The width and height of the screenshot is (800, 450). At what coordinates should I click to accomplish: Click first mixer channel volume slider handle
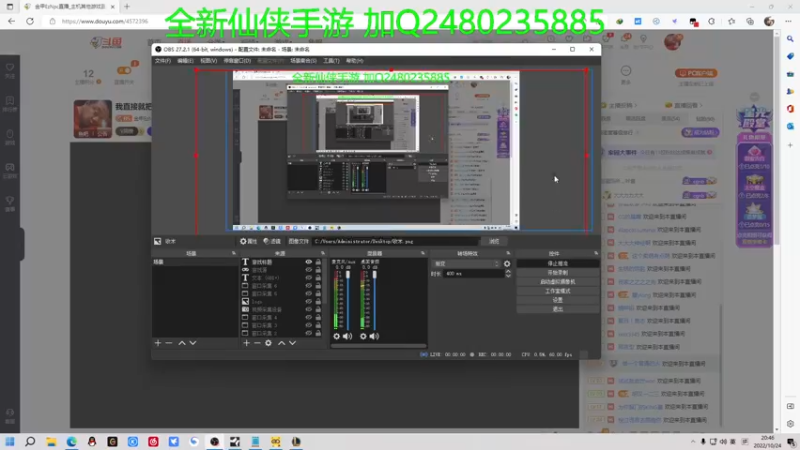click(x=348, y=275)
